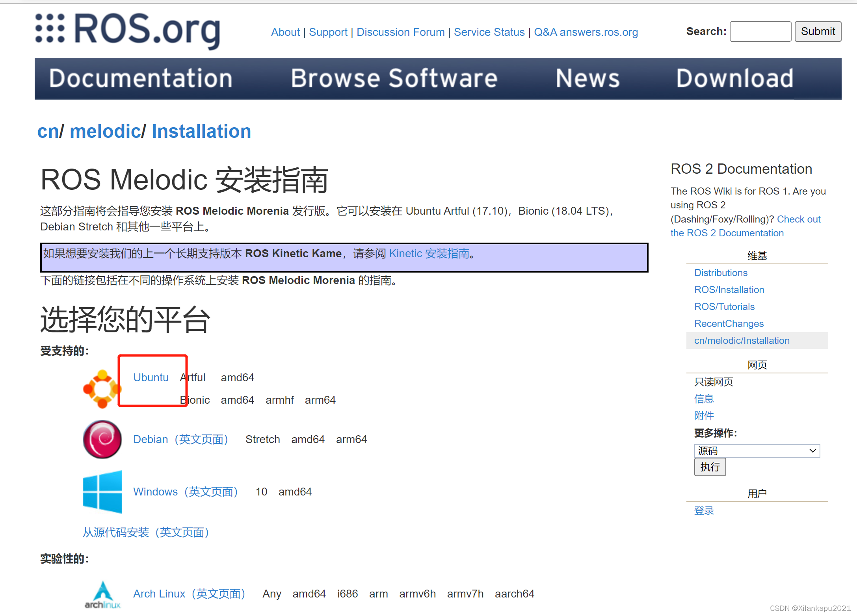Focus the Search input box
This screenshot has height=616, width=857.
(760, 32)
